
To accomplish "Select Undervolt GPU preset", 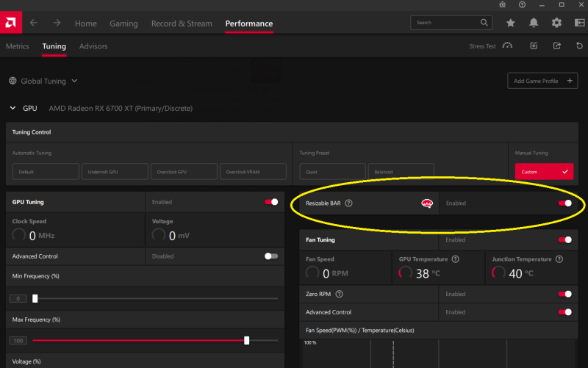I will click(x=115, y=172).
